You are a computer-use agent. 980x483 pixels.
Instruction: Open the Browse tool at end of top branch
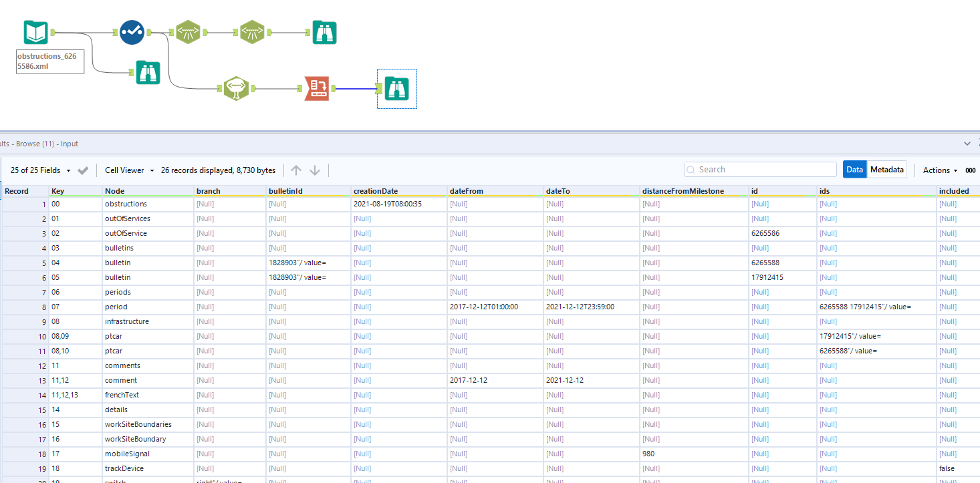[324, 31]
